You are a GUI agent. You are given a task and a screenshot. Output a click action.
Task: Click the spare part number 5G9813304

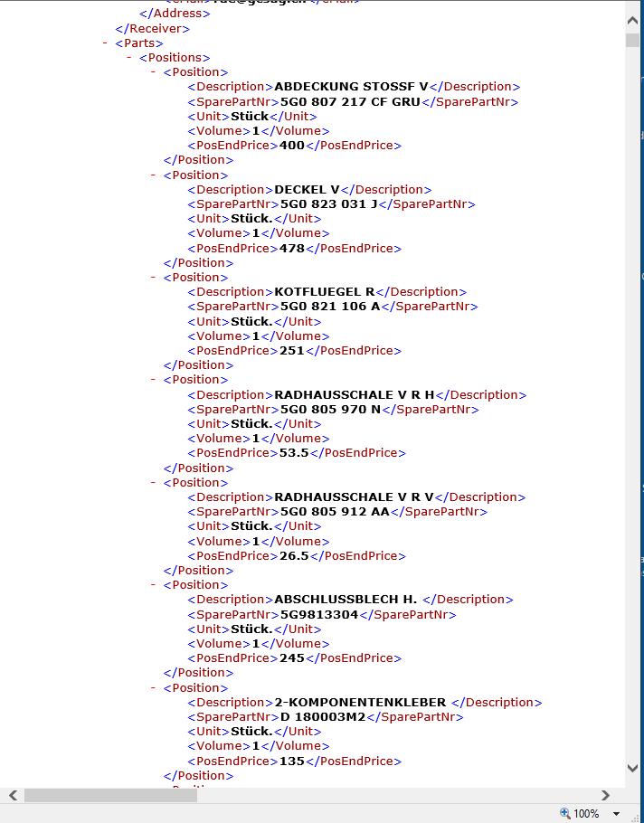[320, 615]
